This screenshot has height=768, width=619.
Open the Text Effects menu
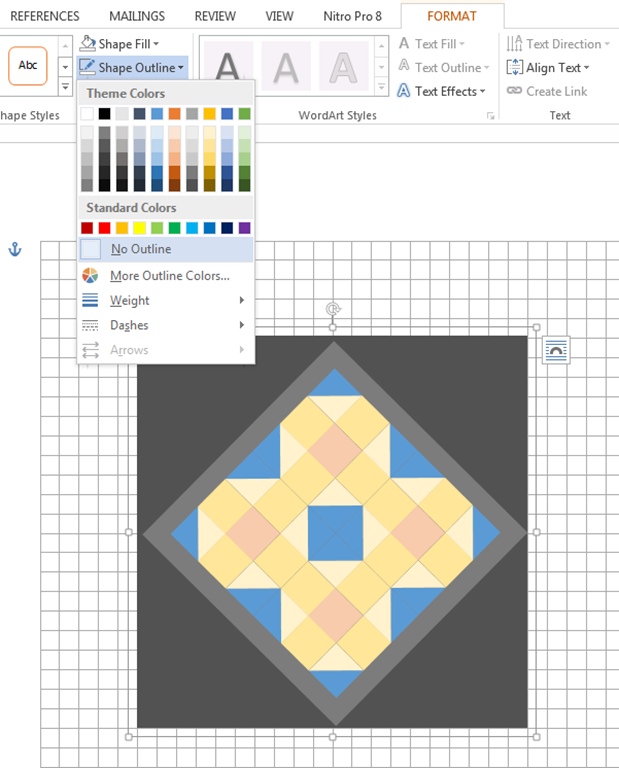click(441, 91)
